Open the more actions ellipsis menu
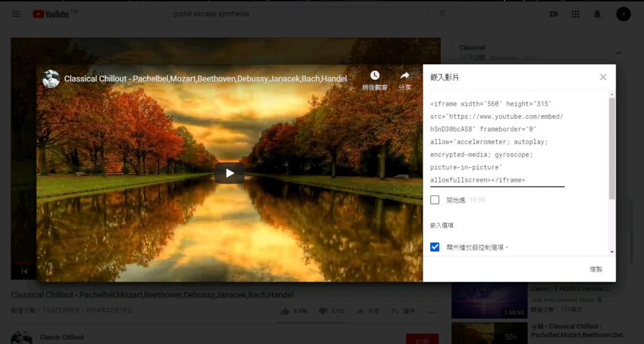This screenshot has height=344, width=644. pyautogui.click(x=431, y=312)
